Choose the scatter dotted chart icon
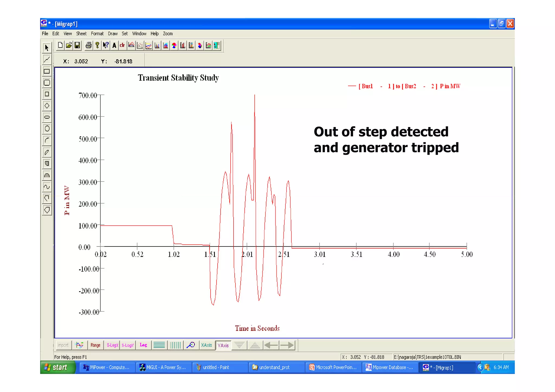The image size is (555, 392). coord(140,45)
